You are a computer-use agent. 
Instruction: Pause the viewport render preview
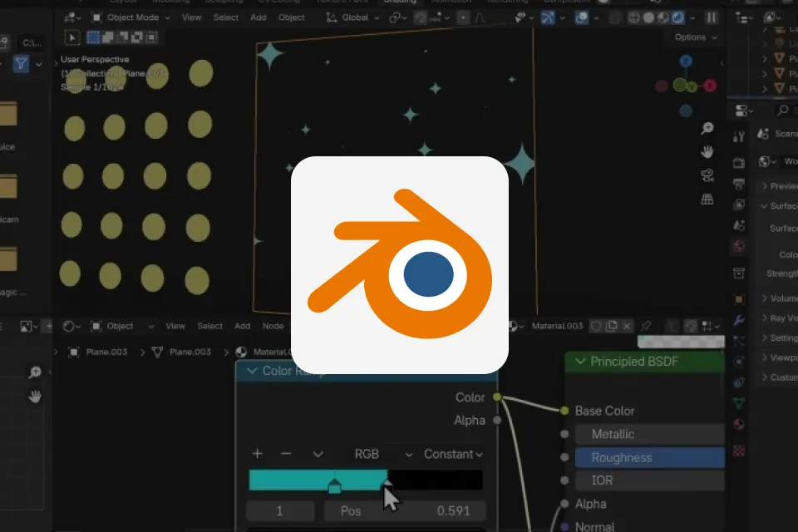(x=711, y=17)
